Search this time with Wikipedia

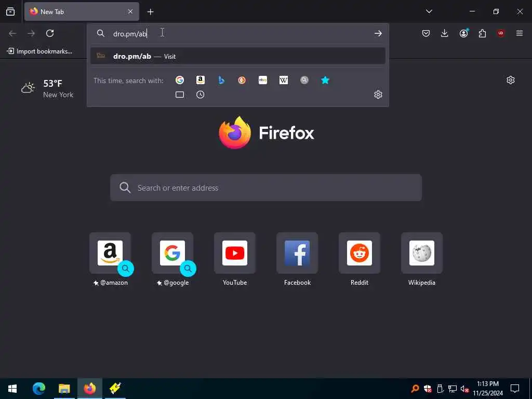pos(284,80)
